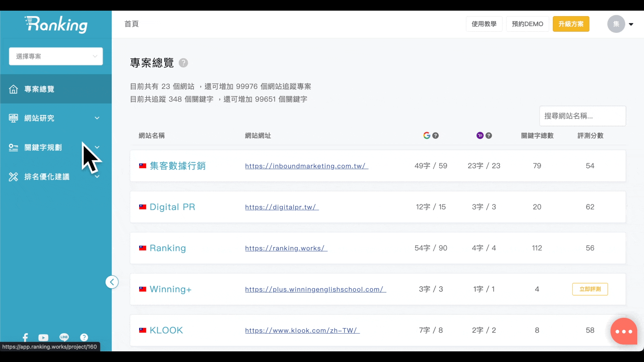Image resolution: width=644 pixels, height=362 pixels.
Task: Focus the 搜尋網站名稱 search field
Action: pyautogui.click(x=582, y=116)
